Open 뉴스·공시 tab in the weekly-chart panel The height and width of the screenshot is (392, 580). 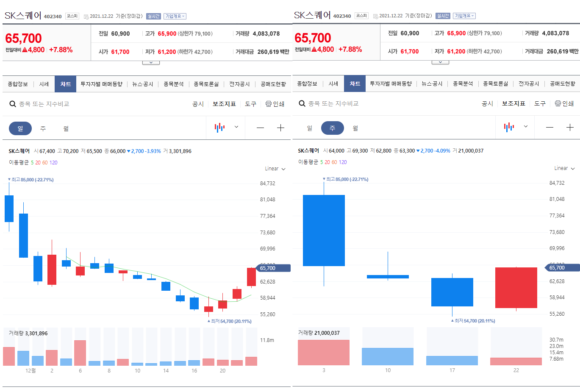tap(432, 84)
